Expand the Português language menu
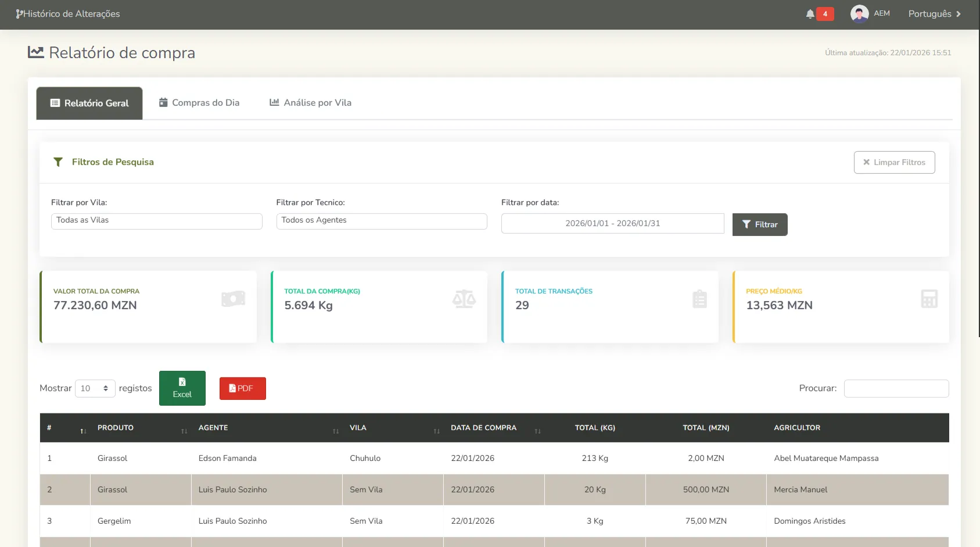The height and width of the screenshot is (547, 980). 934,14
